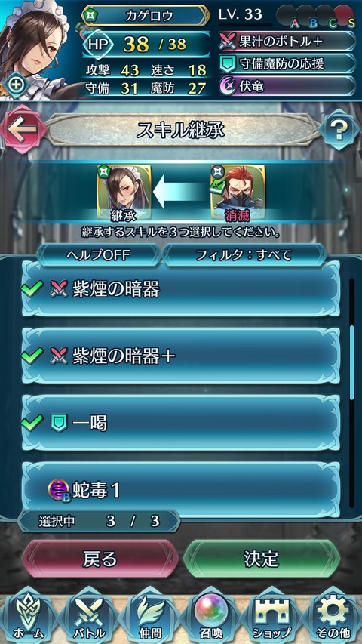Open the ホーム home icon
The width and height of the screenshot is (362, 644).
[28, 617]
